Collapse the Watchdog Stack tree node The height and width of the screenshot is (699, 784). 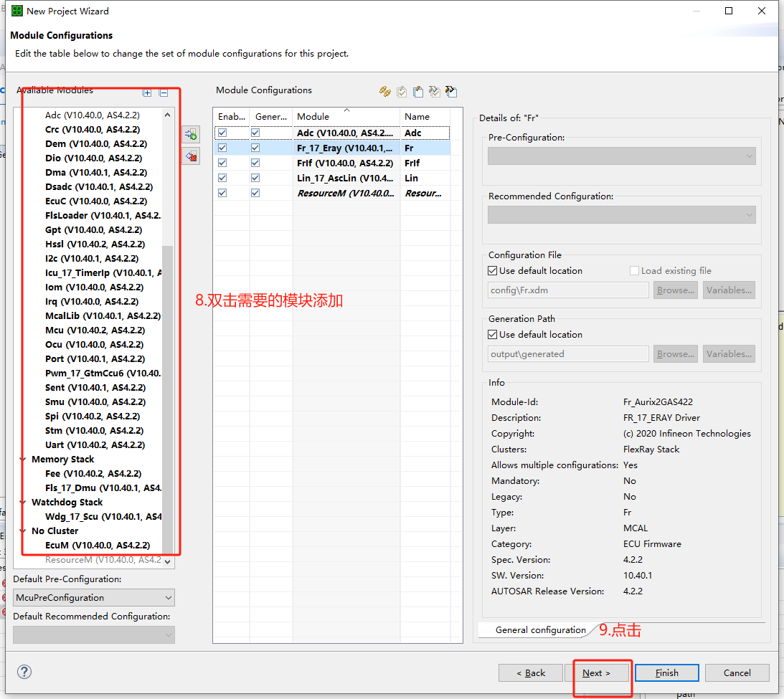tap(23, 503)
